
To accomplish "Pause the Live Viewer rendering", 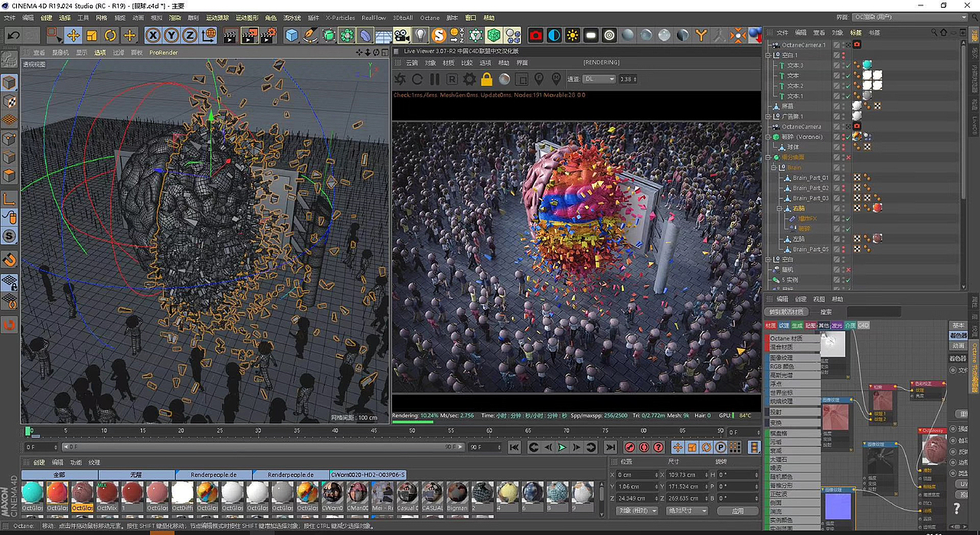I will (x=435, y=79).
